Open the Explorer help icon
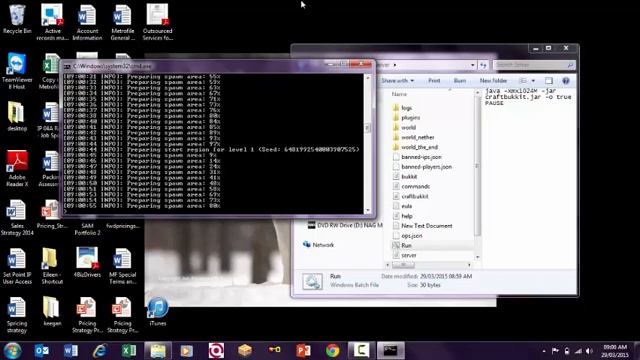The width and height of the screenshot is (640, 360). (x=566, y=80)
